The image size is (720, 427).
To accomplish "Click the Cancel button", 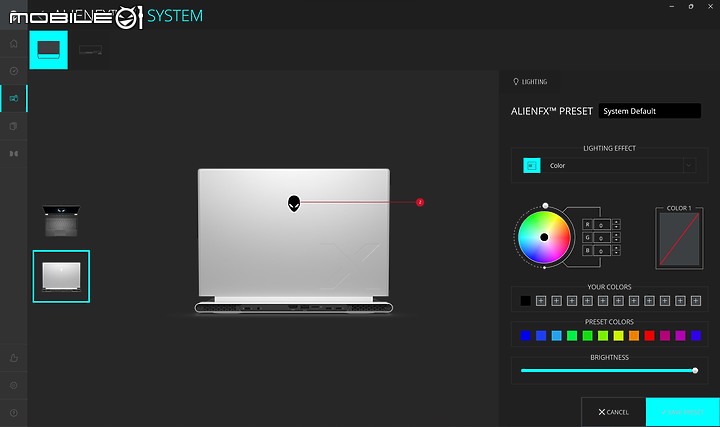I will coord(613,412).
